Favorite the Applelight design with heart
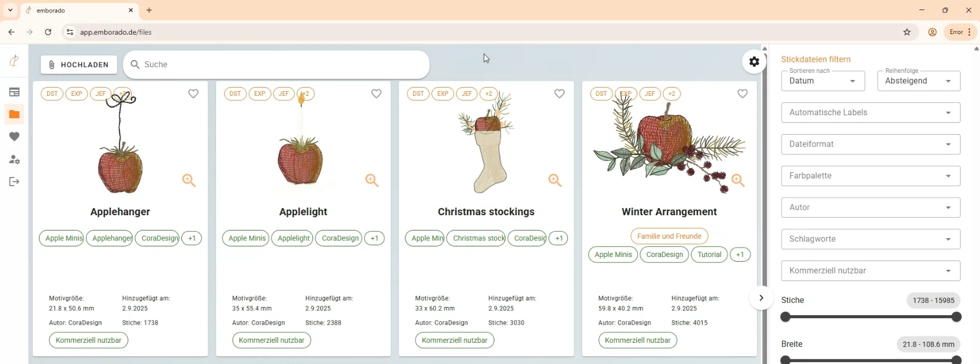 tap(376, 93)
